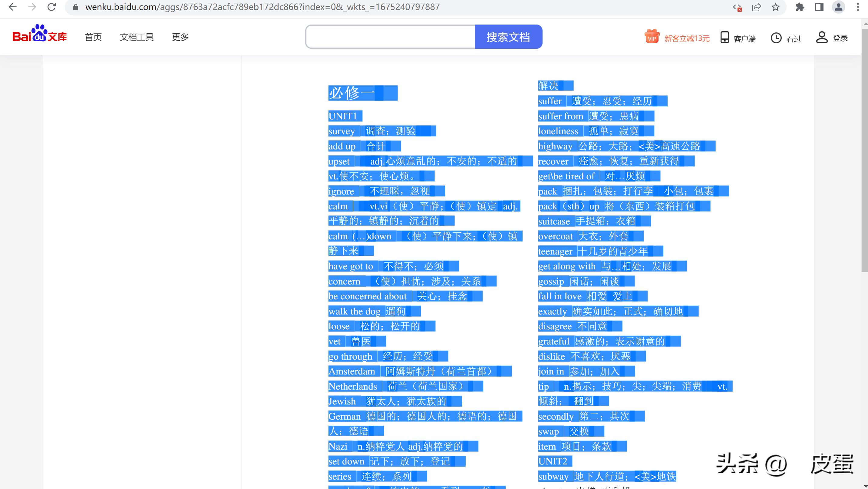
Task: Open browser extensions puzzle icon
Action: click(x=800, y=7)
